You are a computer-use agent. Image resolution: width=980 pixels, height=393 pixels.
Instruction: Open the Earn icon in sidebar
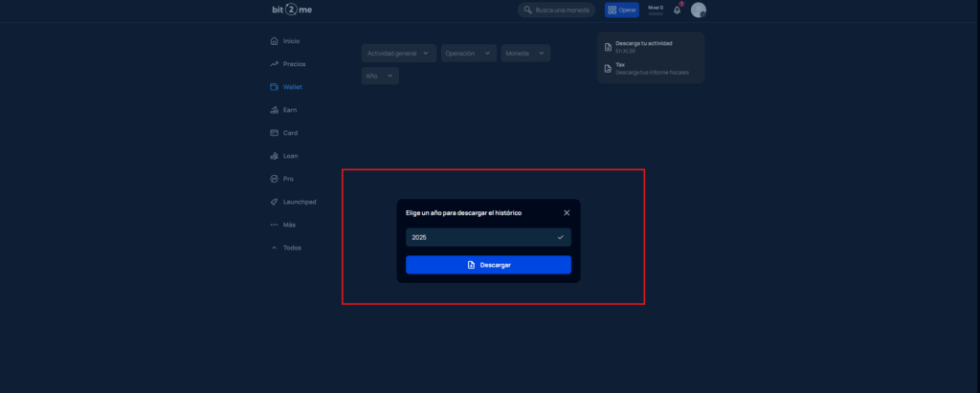(x=274, y=110)
